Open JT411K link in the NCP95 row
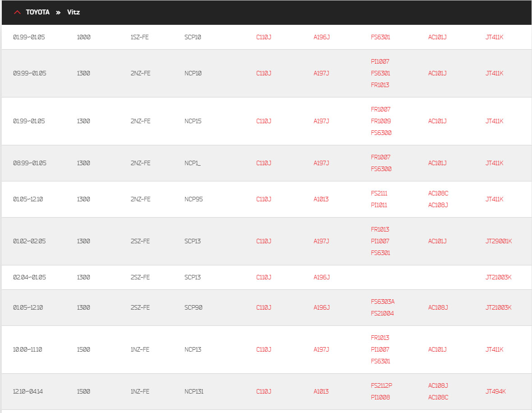This screenshot has width=532, height=413. coord(494,199)
